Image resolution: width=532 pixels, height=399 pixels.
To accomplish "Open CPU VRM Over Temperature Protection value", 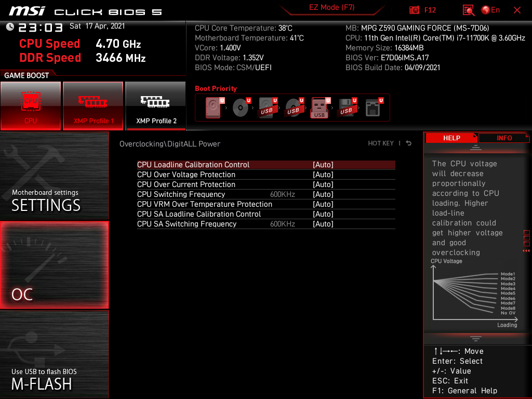I will (323, 204).
